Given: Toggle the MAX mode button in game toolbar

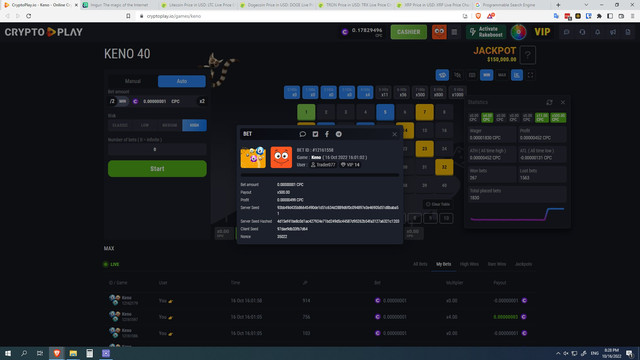Looking at the screenshot, I should coord(502,75).
